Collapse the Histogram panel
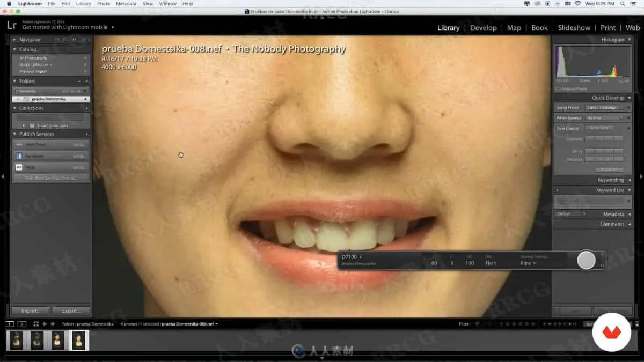This screenshot has height=362, width=644. pos(629,40)
